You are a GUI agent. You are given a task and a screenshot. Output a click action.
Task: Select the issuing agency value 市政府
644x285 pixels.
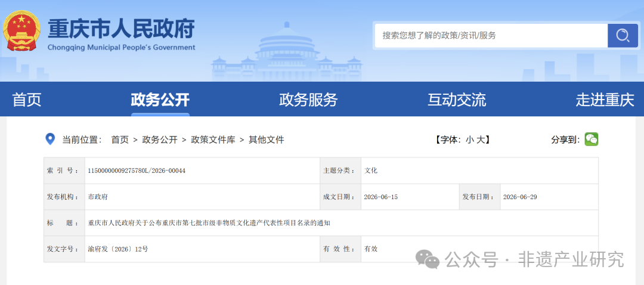click(x=98, y=197)
